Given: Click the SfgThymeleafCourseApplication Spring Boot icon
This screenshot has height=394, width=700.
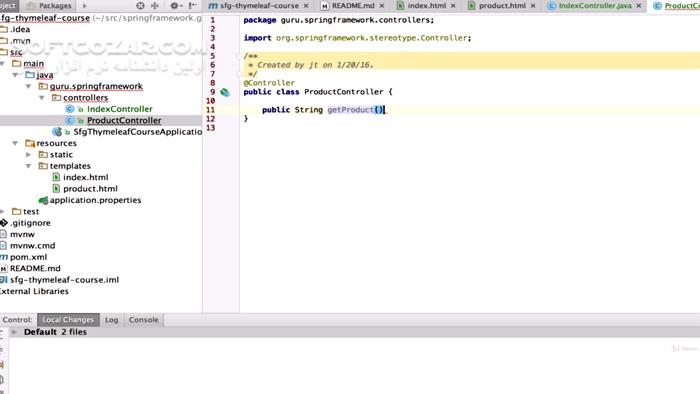Looking at the screenshot, I should tap(57, 132).
